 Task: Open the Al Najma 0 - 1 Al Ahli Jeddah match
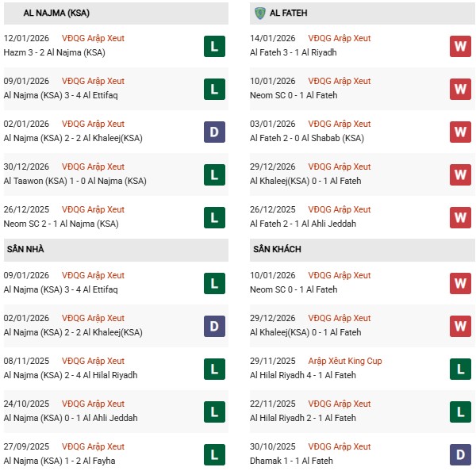pyautogui.click(x=71, y=418)
